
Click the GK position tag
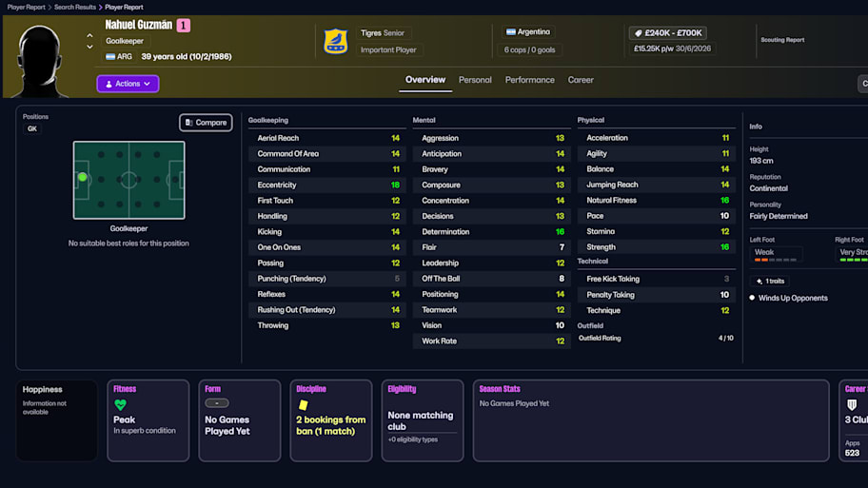(x=32, y=129)
